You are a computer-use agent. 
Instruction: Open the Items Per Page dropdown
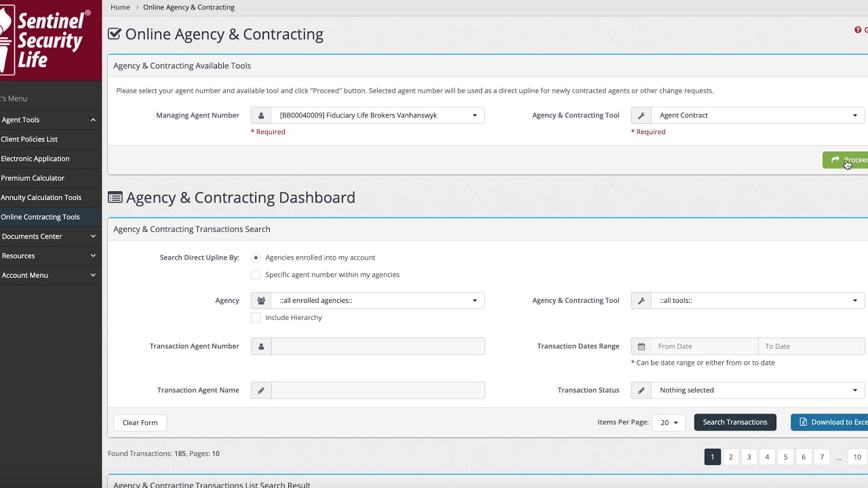click(669, 422)
